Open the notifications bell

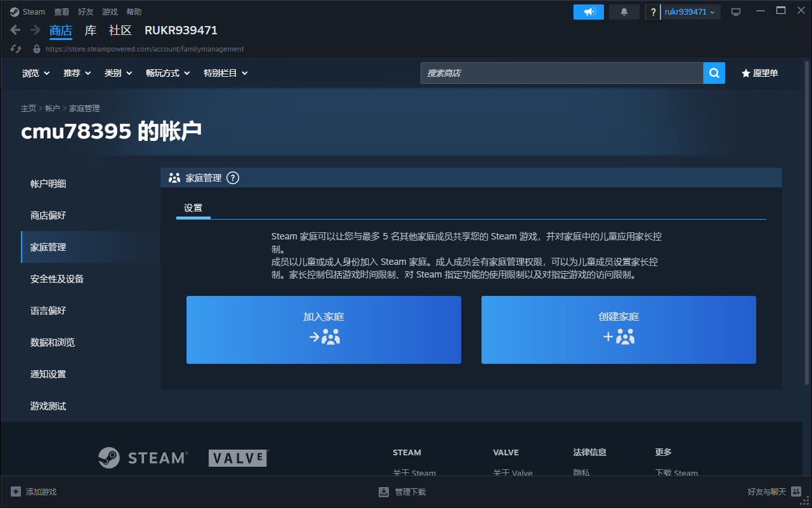(x=624, y=12)
